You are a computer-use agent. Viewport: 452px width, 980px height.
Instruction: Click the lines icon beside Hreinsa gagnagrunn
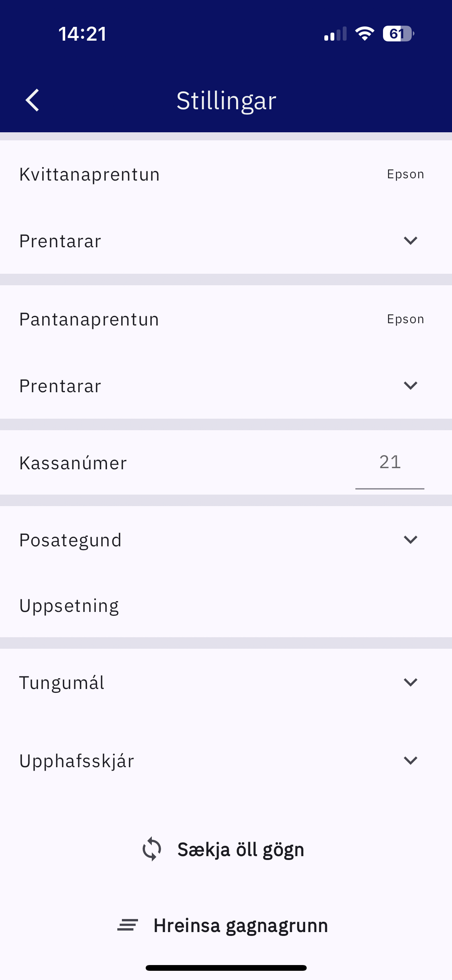pyautogui.click(x=128, y=925)
